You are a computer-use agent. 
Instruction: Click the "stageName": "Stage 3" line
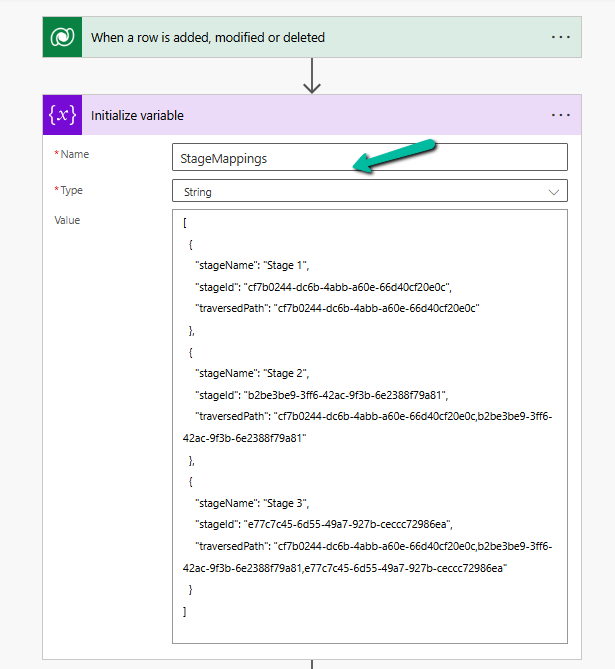click(252, 503)
